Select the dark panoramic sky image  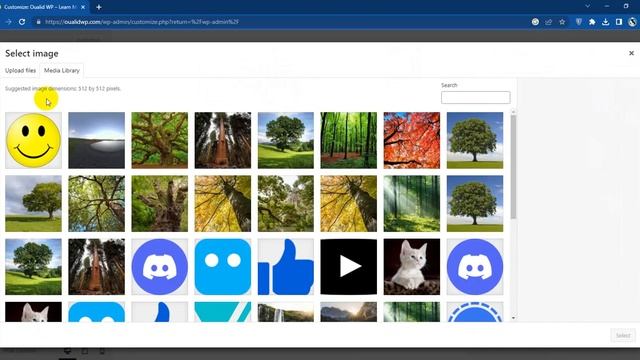tap(96, 140)
